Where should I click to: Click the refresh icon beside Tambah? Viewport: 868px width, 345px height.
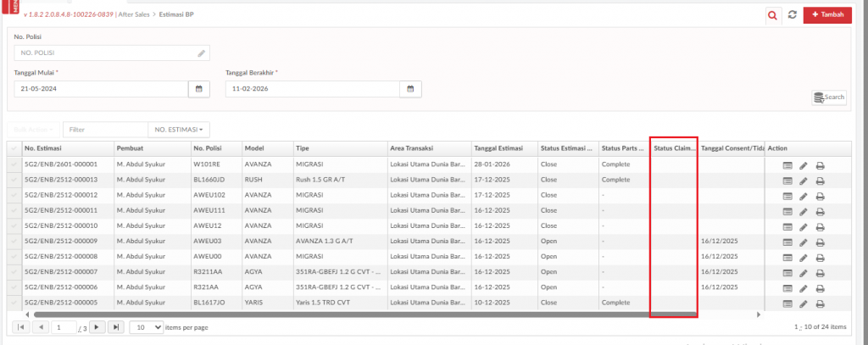(x=792, y=14)
